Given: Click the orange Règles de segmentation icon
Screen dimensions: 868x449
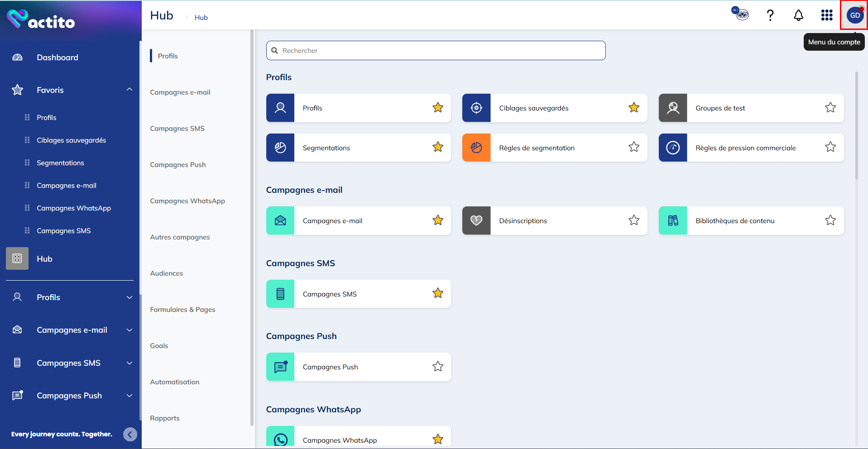Looking at the screenshot, I should point(476,148).
